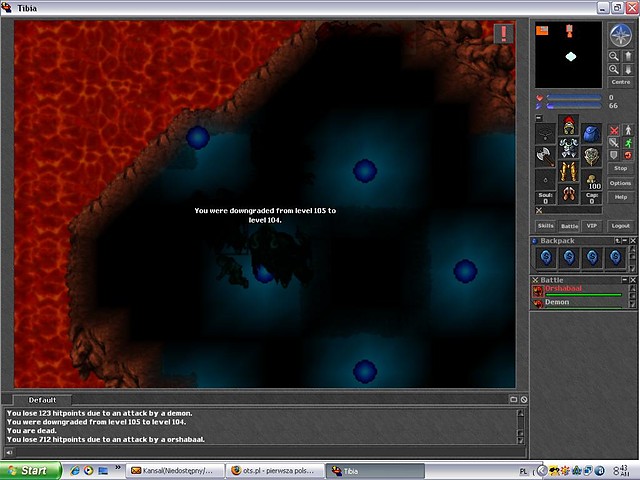Move minimap one floor up
Image resolution: width=640 pixels, height=480 pixels.
[x=628, y=56]
